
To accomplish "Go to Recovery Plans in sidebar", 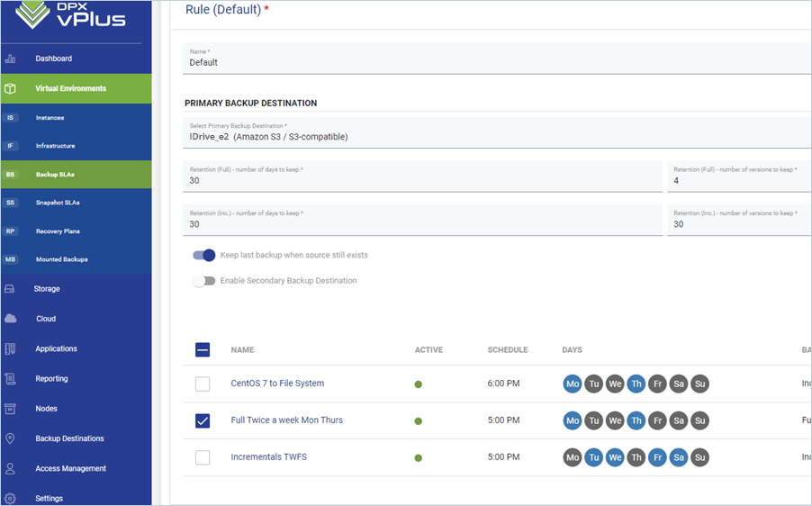I will (x=58, y=231).
